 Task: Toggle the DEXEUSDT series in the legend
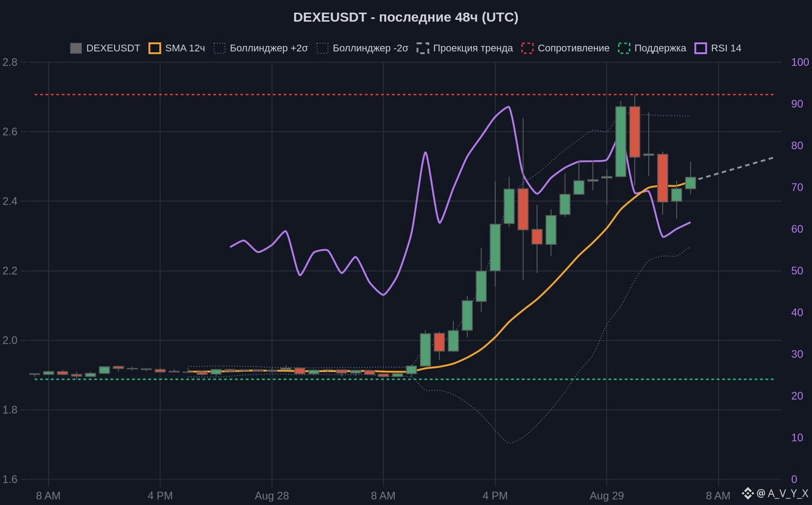click(x=105, y=48)
